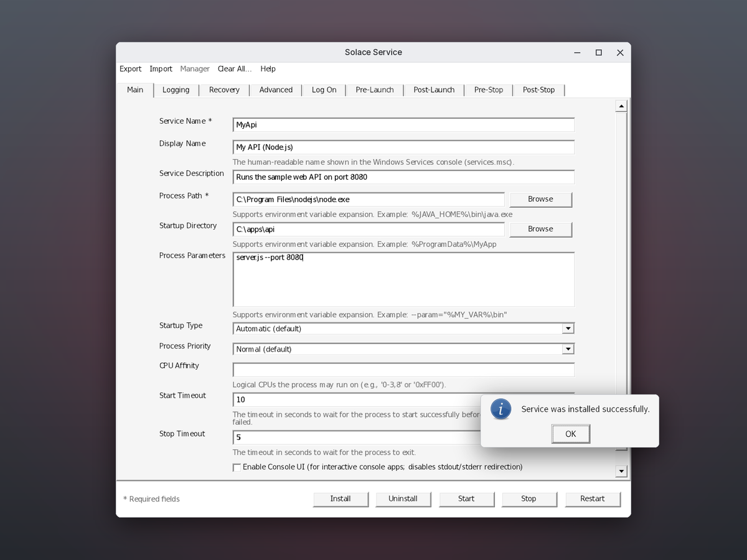Click the CPU Affinity field
This screenshot has width=747, height=560.
[403, 370]
